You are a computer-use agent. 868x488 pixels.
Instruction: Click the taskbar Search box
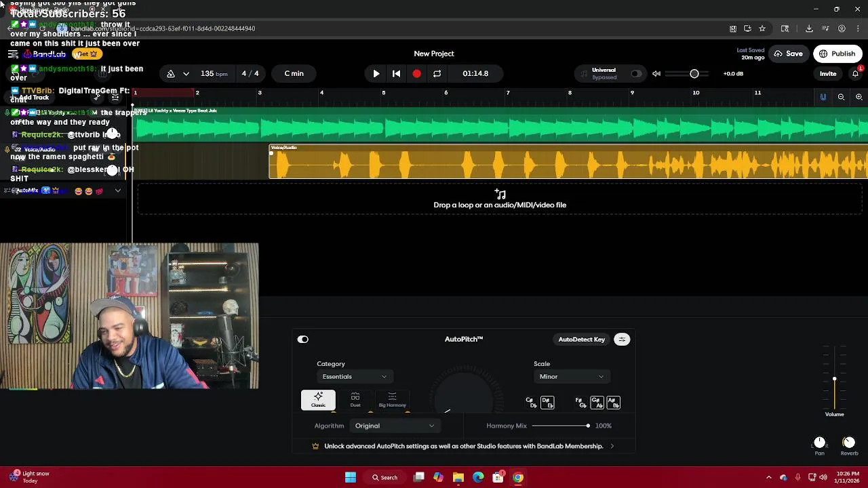click(384, 477)
